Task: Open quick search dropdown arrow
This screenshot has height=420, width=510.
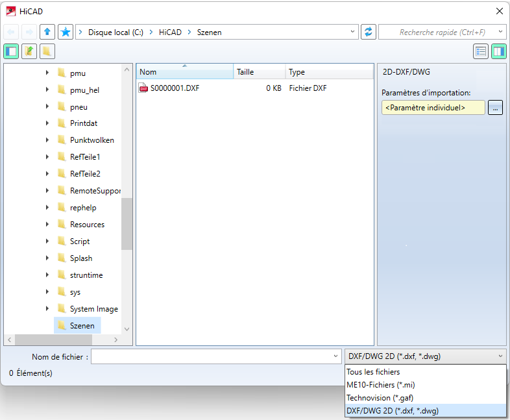Action: click(500, 32)
